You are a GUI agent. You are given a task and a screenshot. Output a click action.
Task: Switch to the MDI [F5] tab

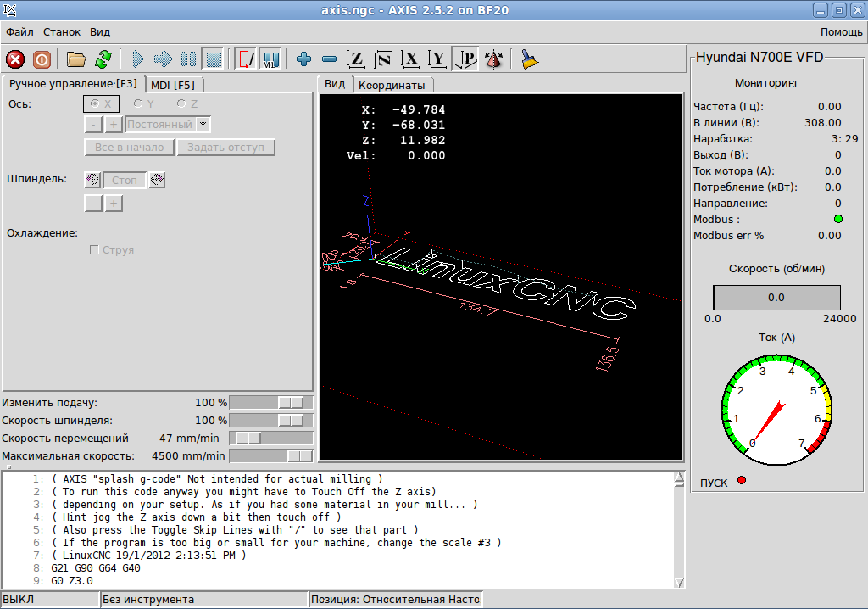click(x=173, y=85)
